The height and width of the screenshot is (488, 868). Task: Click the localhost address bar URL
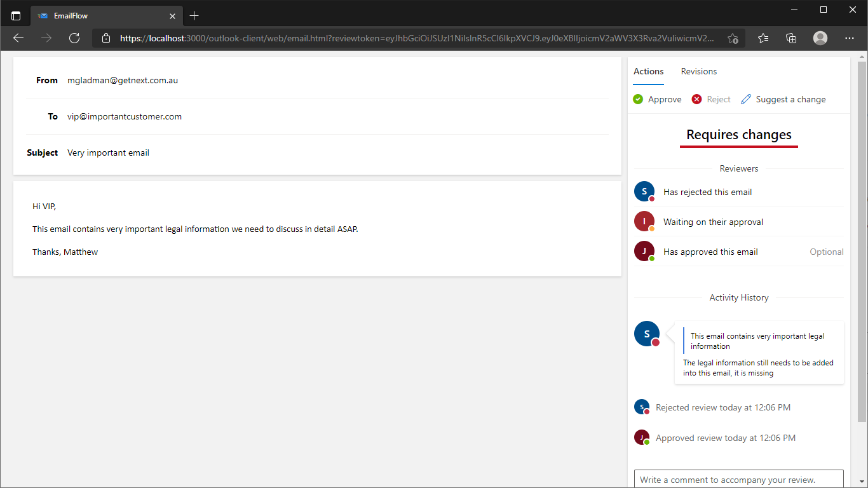point(413,38)
